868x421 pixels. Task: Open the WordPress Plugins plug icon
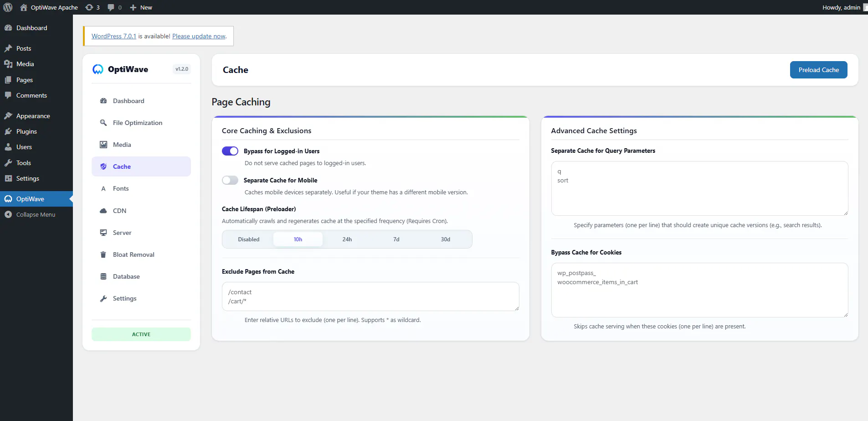[8, 131]
